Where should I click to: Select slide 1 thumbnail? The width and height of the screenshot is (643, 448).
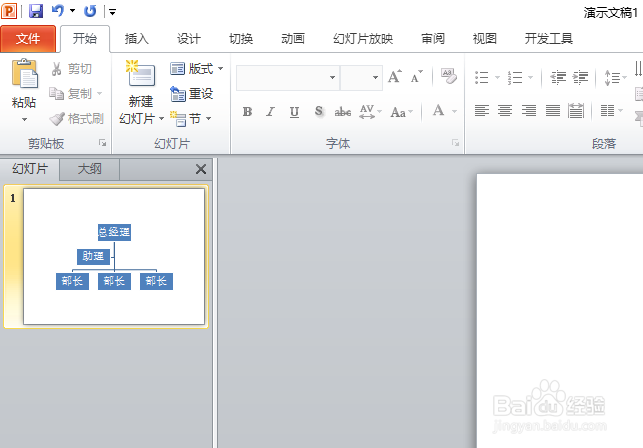coord(114,256)
